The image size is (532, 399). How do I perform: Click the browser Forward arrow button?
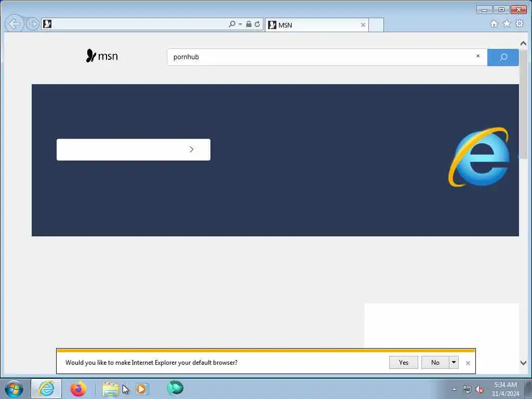pos(33,24)
